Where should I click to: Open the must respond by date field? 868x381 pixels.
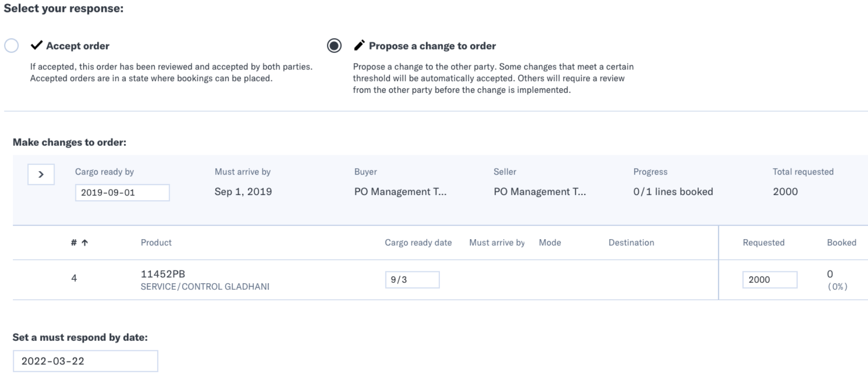(x=85, y=361)
